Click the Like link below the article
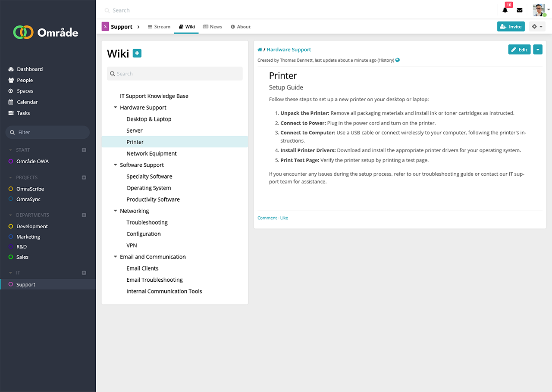Viewport: 552px width, 392px height. coord(284,218)
